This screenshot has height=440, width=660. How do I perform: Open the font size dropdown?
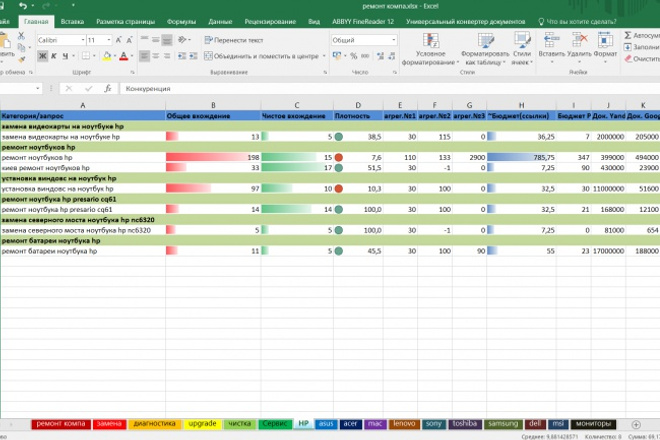[x=109, y=40]
